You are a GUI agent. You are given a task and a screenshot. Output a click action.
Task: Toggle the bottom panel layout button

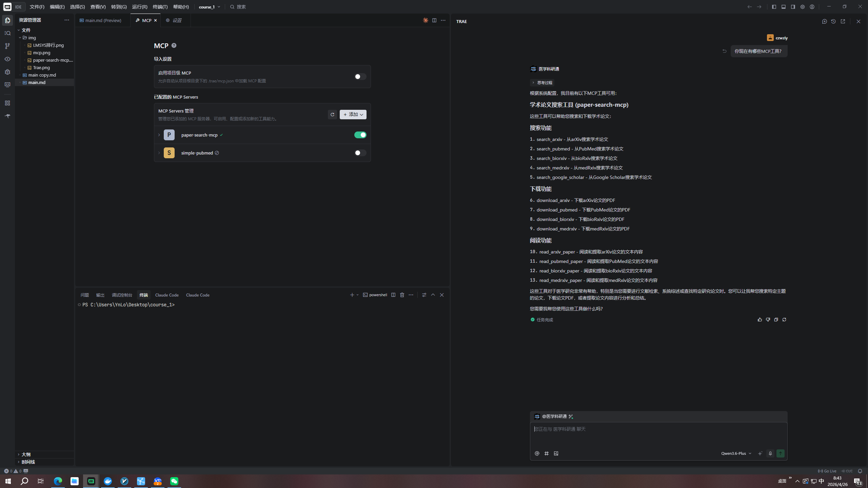click(784, 7)
